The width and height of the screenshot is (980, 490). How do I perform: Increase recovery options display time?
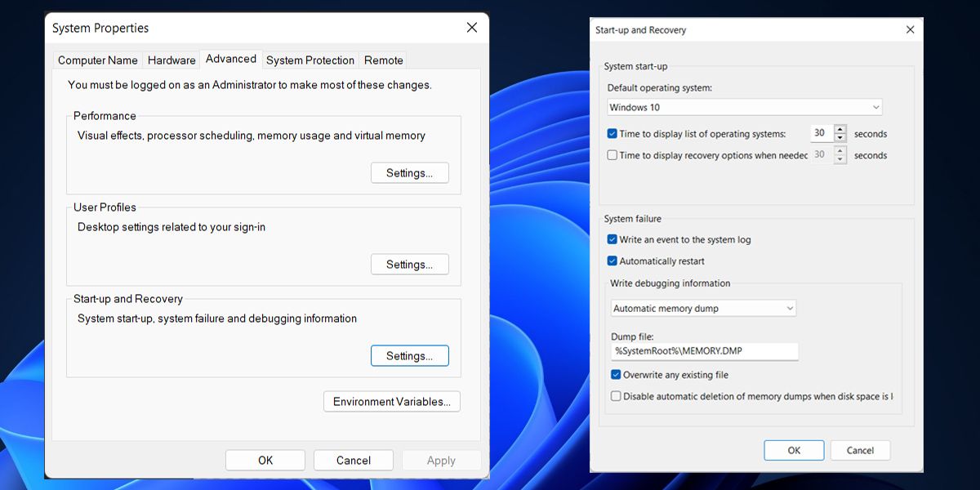pyautogui.click(x=840, y=150)
